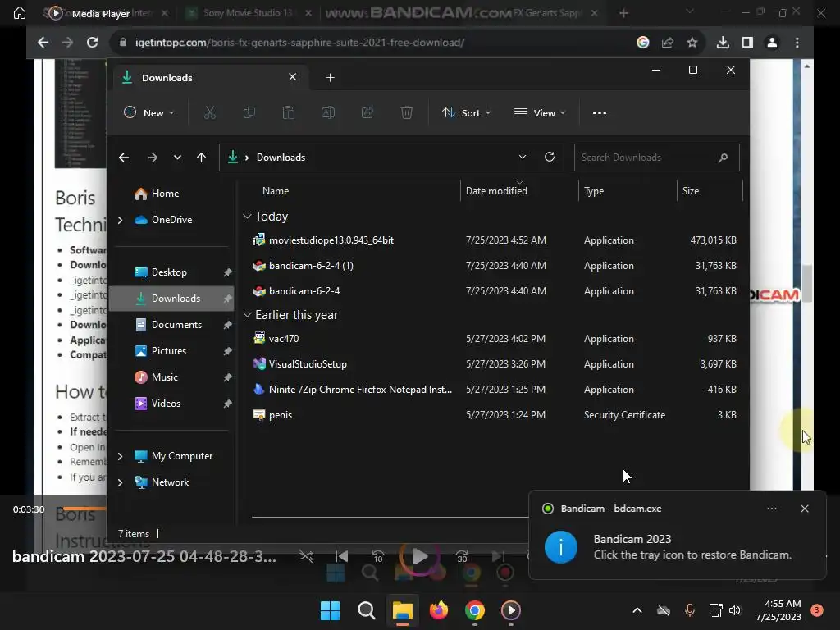
Task: Select Home in navigation pane
Action: 171,194
